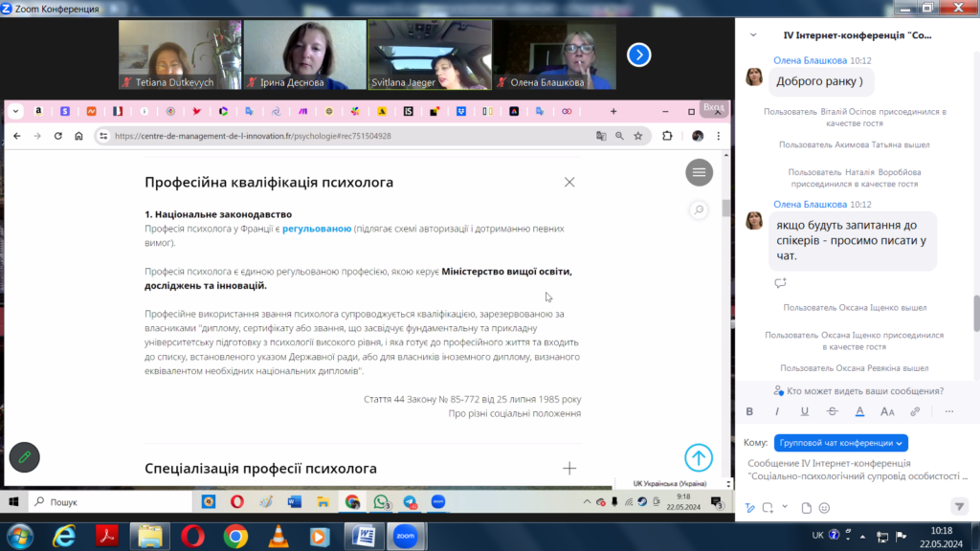Image resolution: width=980 pixels, height=551 pixels.
Task: Attach a file in chat
Action: [x=806, y=507]
